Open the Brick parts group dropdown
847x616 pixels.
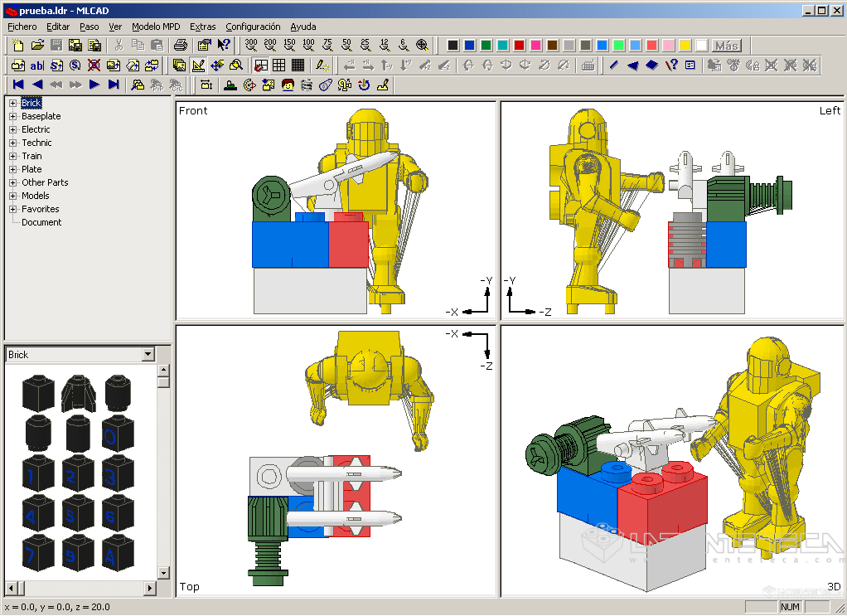(x=148, y=355)
